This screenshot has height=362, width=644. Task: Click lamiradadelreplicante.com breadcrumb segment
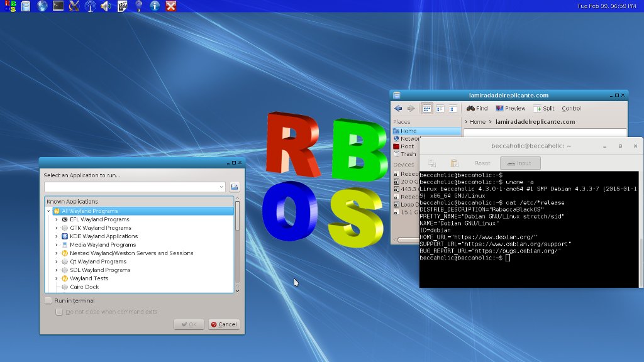[535, 121]
